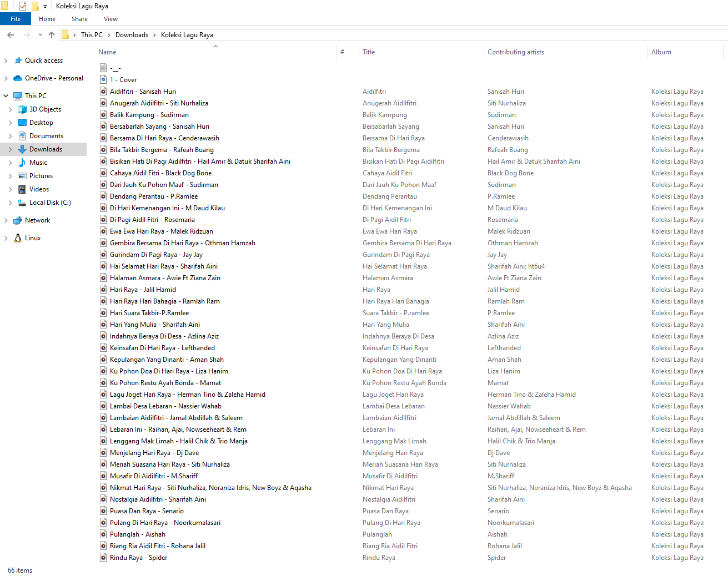Expand the 3D Objects tree node
728x576 pixels.
11,109
